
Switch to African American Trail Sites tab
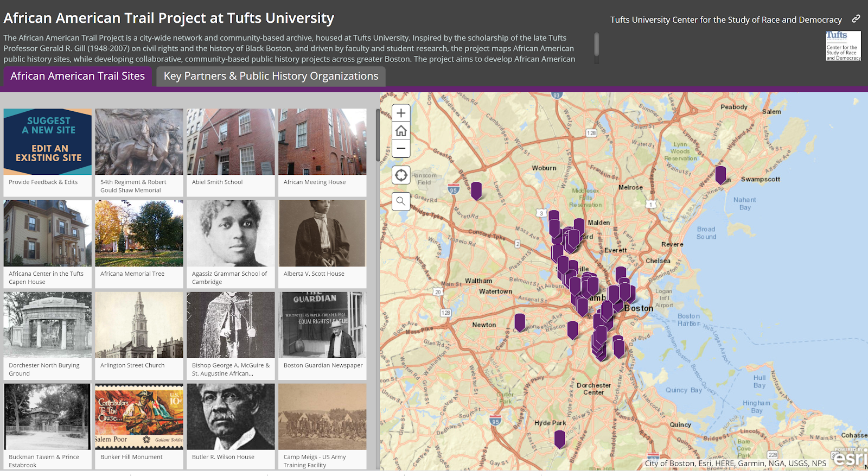coord(78,76)
